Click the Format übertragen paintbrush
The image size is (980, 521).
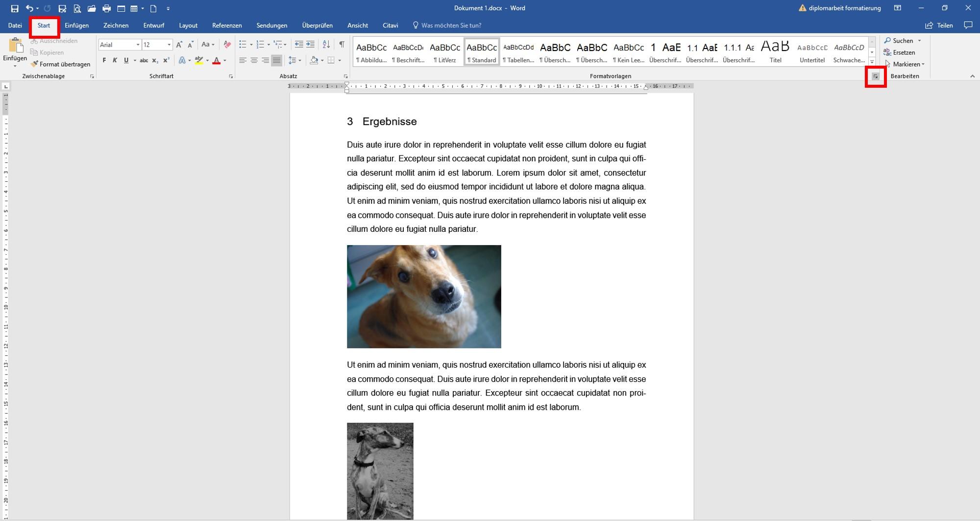[x=60, y=64]
